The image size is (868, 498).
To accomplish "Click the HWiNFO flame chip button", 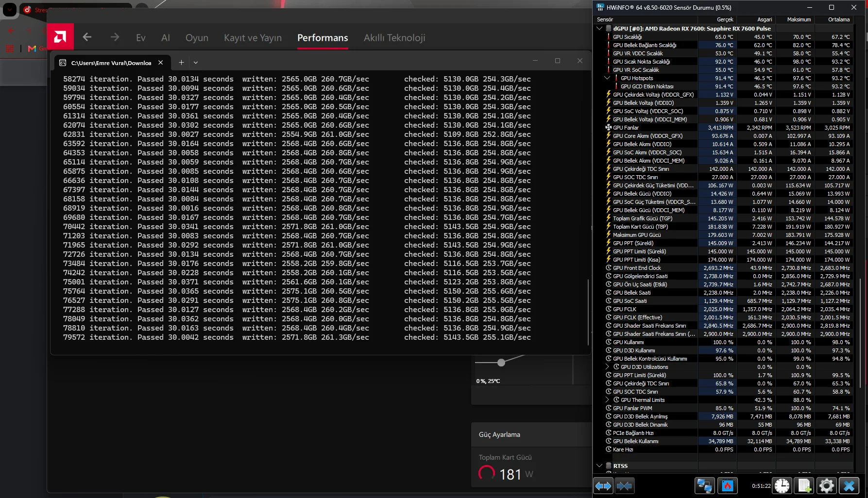I will pos(728,485).
